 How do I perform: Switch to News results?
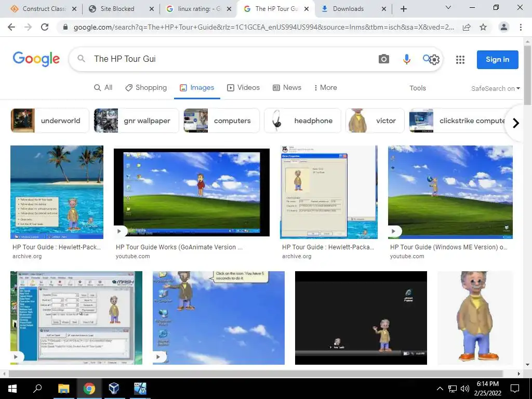pyautogui.click(x=287, y=87)
